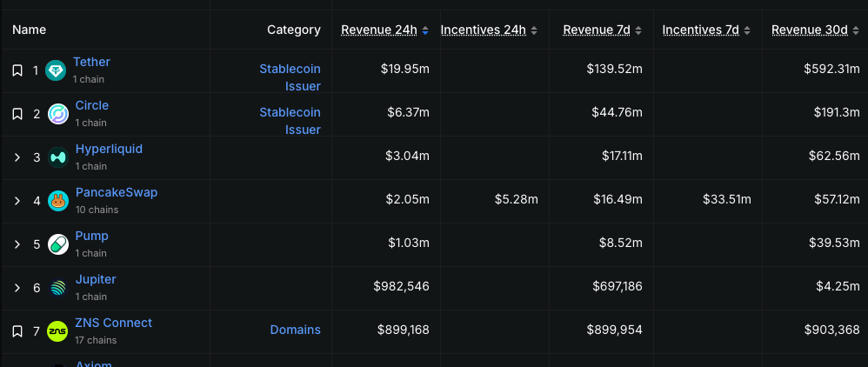This screenshot has width=868, height=367.
Task: Expand the Hyperliquid row
Action: [17, 157]
